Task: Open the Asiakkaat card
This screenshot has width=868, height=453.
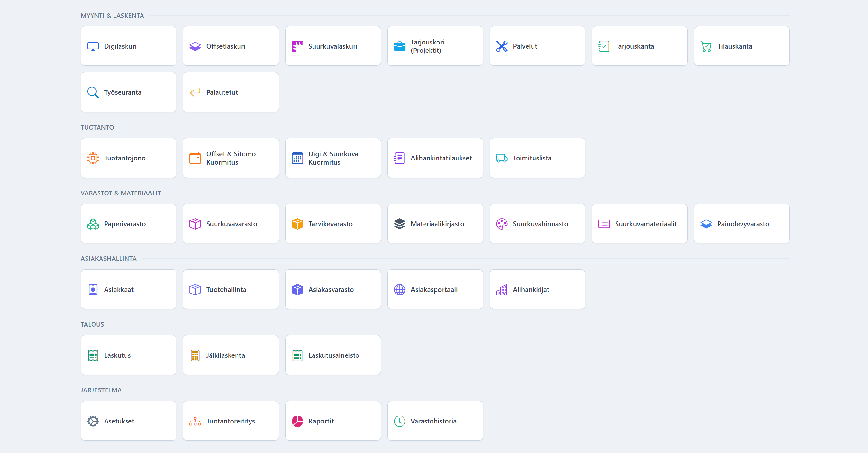Action: pyautogui.click(x=128, y=289)
